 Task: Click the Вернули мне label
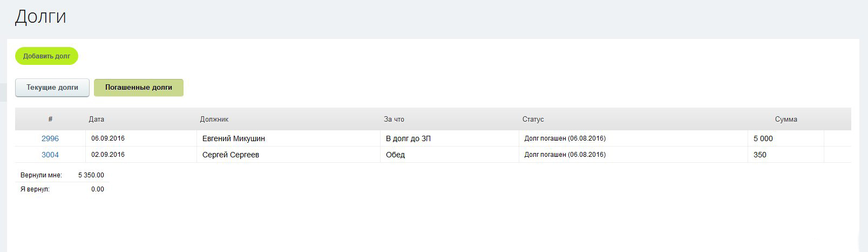pos(41,175)
